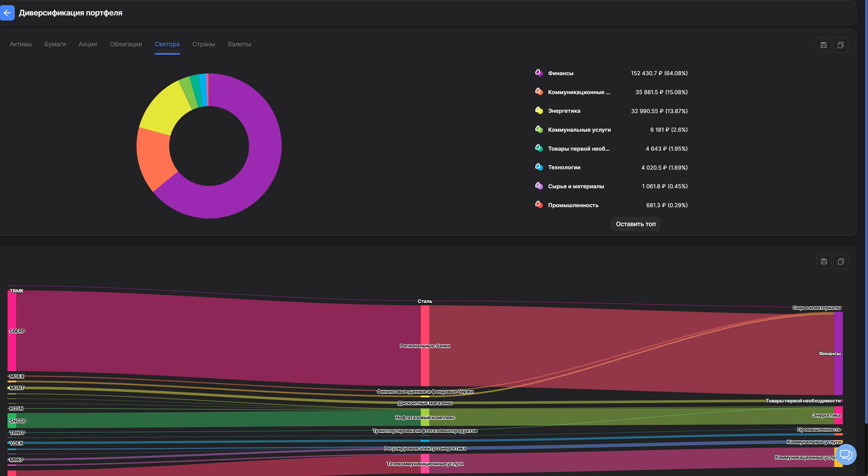Toggle Промышленность legend entry
Viewport: 868px width, 476px height.
point(573,205)
